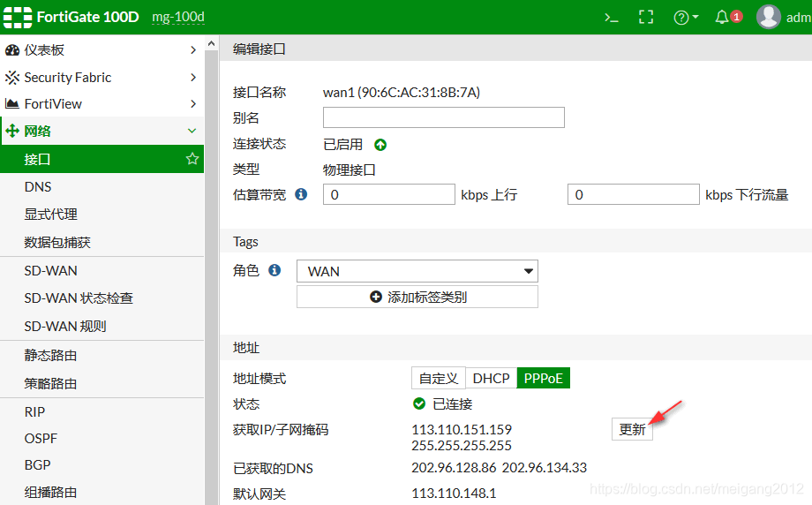Screen dimensions: 812x505
Task: Click the 更新 button
Action: (x=632, y=429)
